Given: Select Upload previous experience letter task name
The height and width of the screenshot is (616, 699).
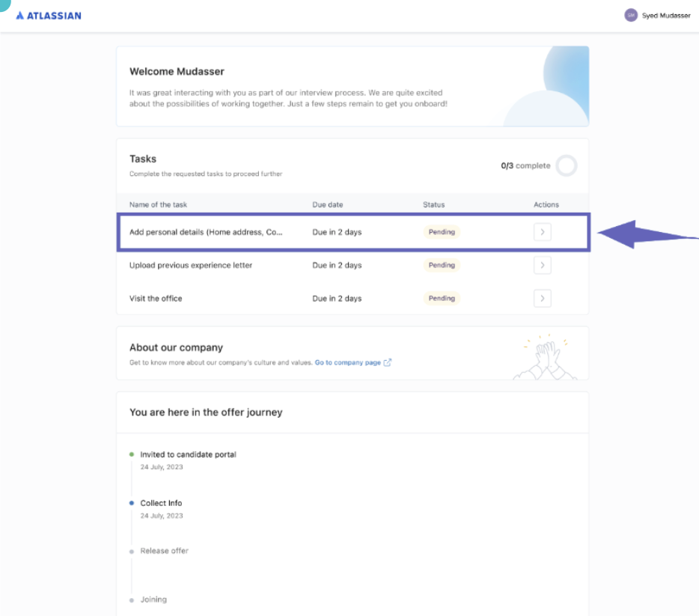Looking at the screenshot, I should (191, 265).
